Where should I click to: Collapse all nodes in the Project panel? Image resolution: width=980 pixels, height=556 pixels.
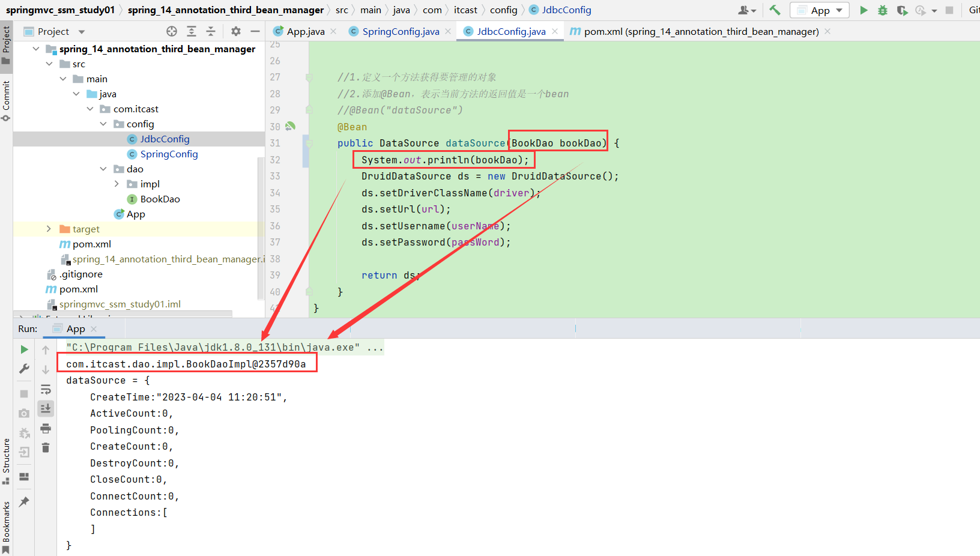211,31
